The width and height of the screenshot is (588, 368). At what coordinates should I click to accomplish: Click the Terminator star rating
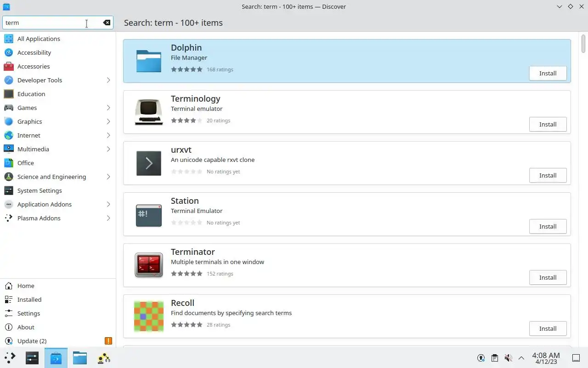(x=187, y=274)
